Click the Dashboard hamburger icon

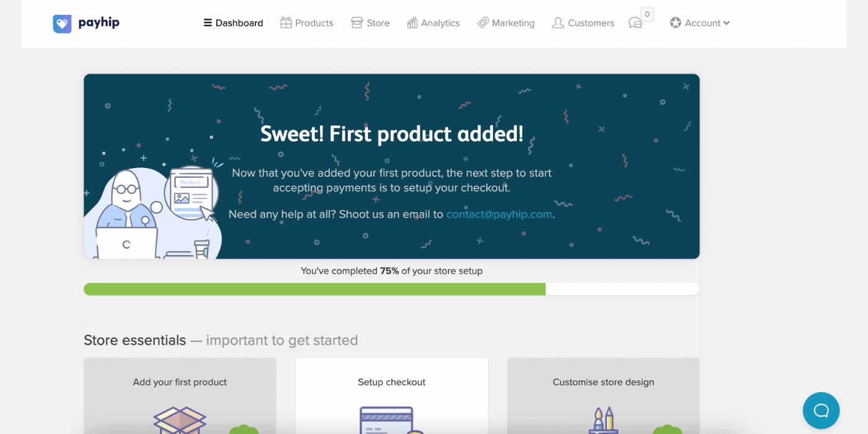pyautogui.click(x=208, y=23)
